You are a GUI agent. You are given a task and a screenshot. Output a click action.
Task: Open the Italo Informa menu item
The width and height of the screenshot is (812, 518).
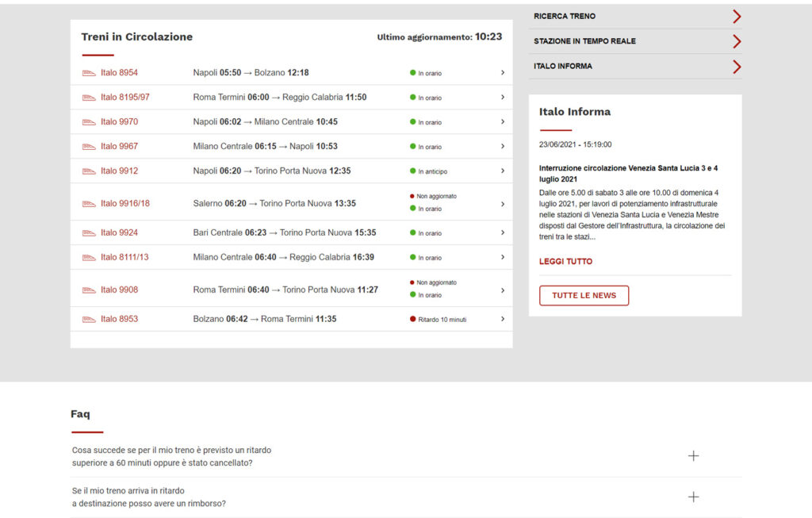(x=635, y=67)
